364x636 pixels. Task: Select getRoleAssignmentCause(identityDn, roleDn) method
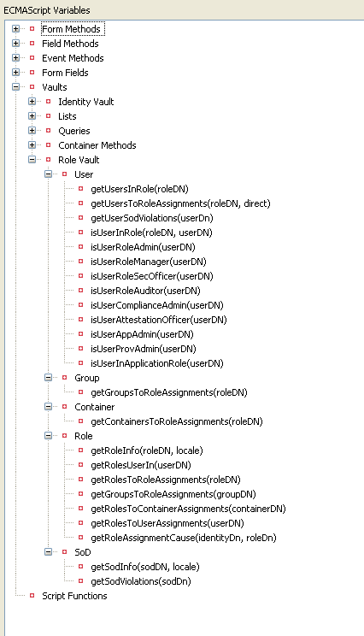[x=183, y=538]
